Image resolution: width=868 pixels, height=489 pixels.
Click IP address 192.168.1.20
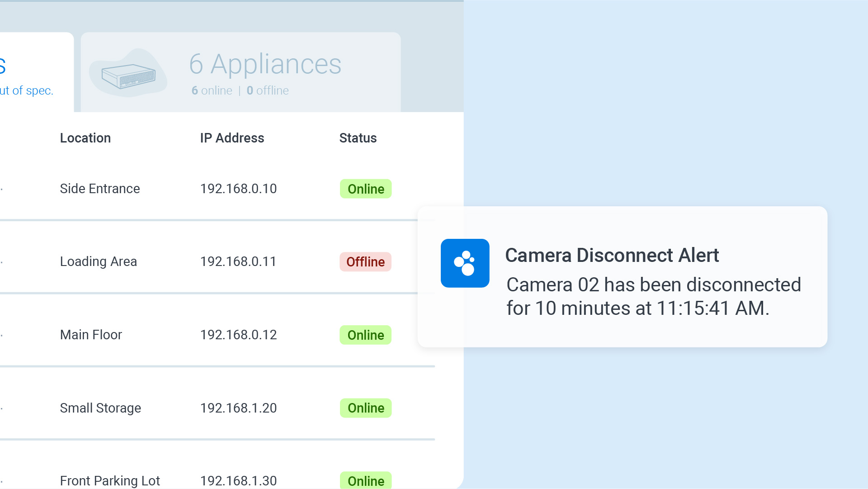coord(238,408)
